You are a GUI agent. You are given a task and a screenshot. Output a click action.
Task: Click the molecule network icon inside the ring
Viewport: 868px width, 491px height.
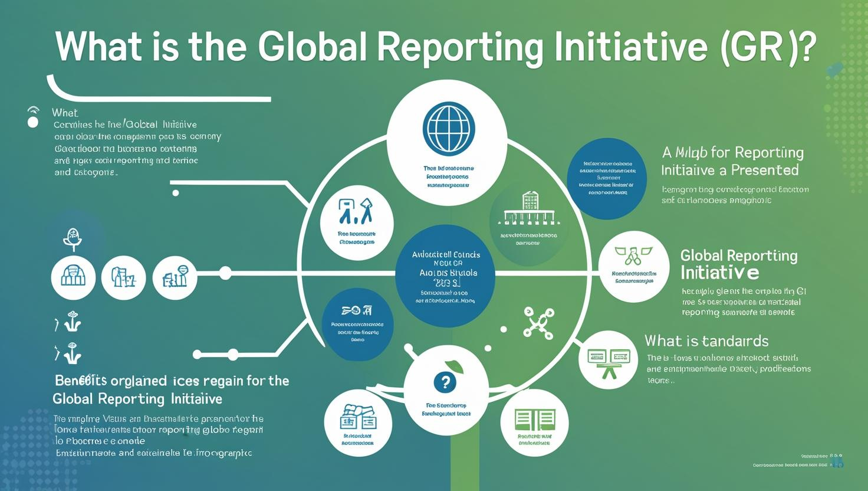[x=538, y=323]
